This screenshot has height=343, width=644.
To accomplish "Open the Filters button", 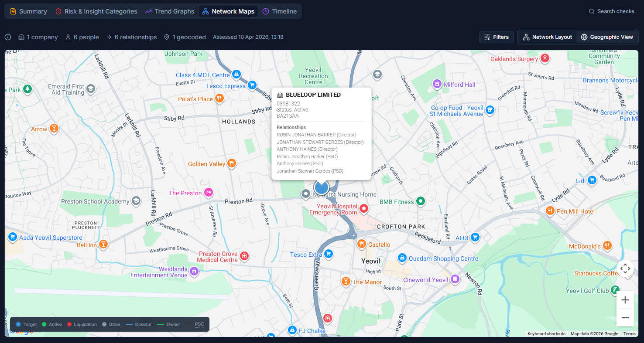I will (x=497, y=37).
